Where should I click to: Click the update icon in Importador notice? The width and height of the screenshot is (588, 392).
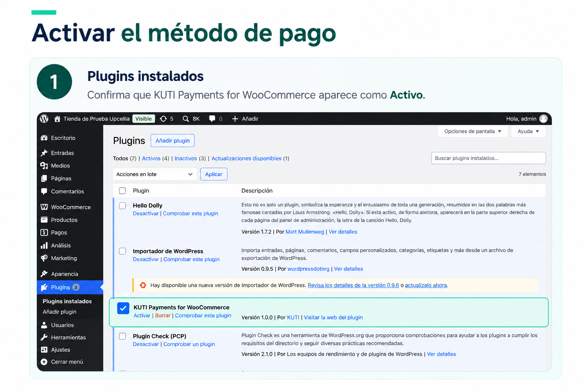tap(143, 285)
